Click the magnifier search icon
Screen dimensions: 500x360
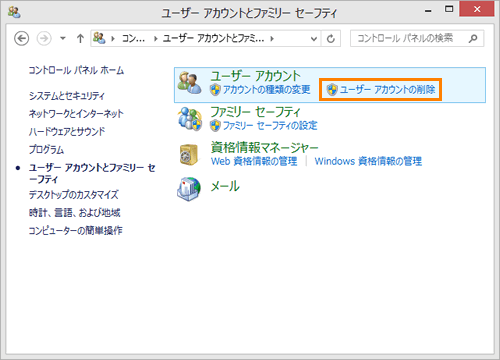pyautogui.click(x=473, y=39)
